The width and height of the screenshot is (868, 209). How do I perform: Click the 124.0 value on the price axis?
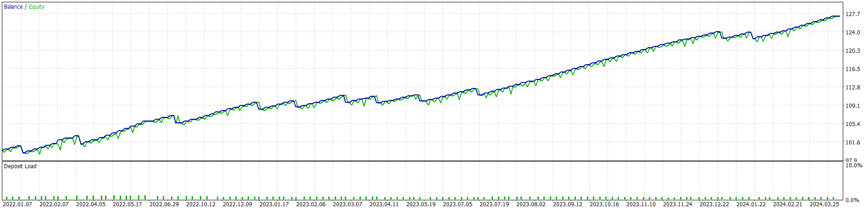pyautogui.click(x=853, y=33)
